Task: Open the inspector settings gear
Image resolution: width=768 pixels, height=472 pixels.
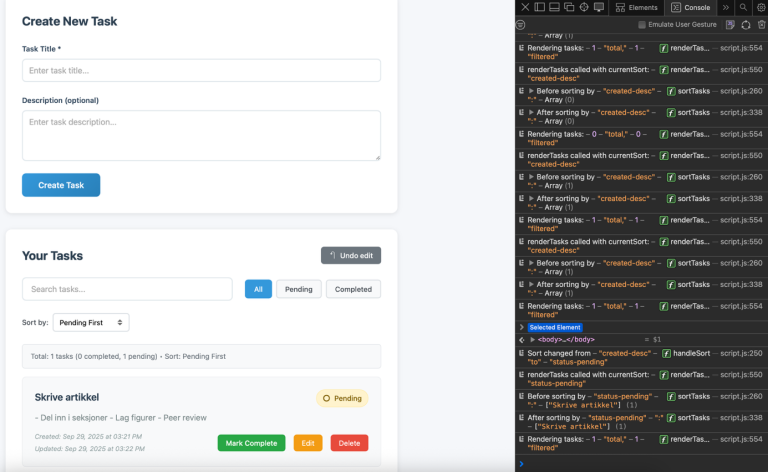Action: pos(760,7)
